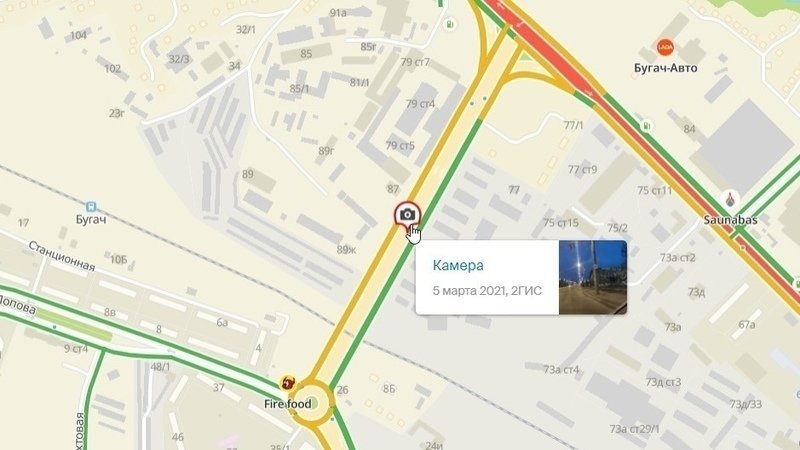Select the gas station icon near building 84
The width and height of the screenshot is (800, 450).
647,126
